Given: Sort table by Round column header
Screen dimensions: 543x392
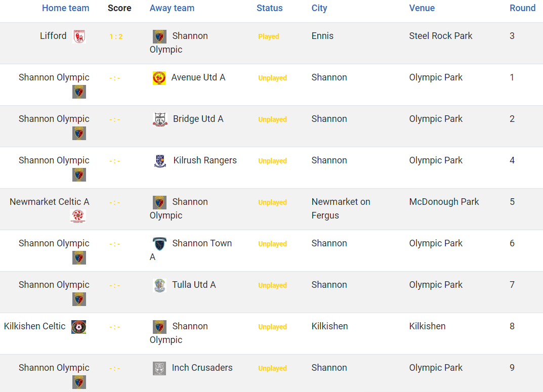Looking at the screenshot, I should [522, 8].
